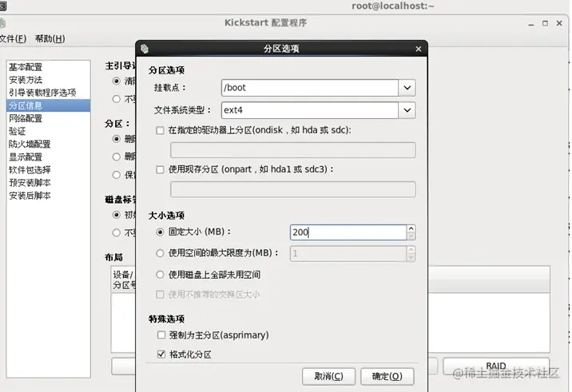Click the Kickstart window app icon
The height and width of the screenshot is (392, 572).
click(2, 23)
